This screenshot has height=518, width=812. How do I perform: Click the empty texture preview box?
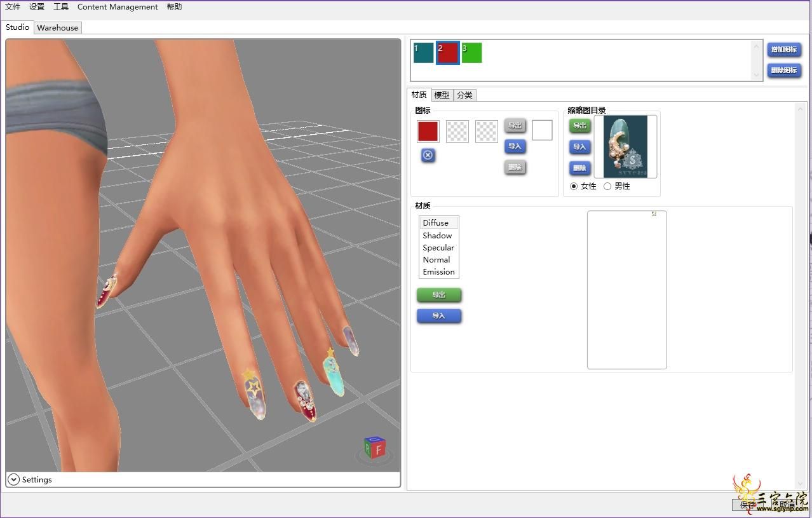[627, 290]
